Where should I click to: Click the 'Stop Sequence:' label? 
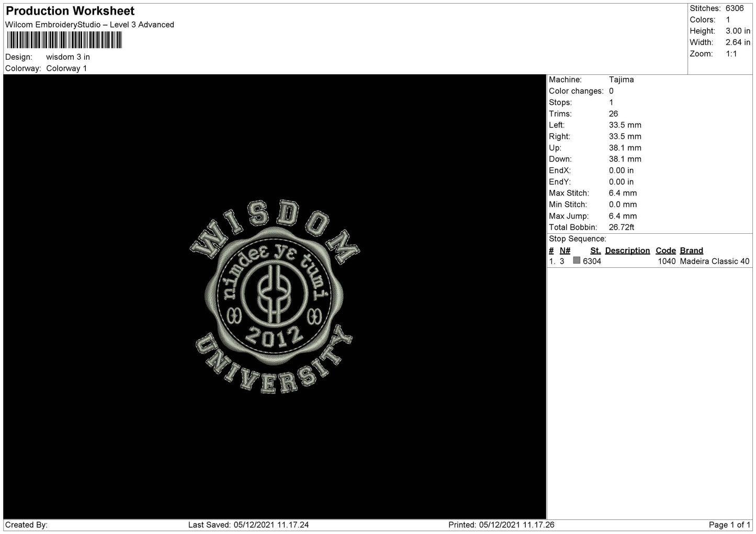pyautogui.click(x=578, y=239)
